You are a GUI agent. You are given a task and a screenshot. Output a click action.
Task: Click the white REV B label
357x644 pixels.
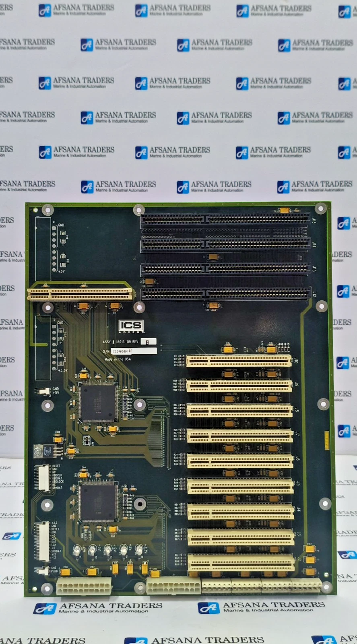[x=148, y=342]
